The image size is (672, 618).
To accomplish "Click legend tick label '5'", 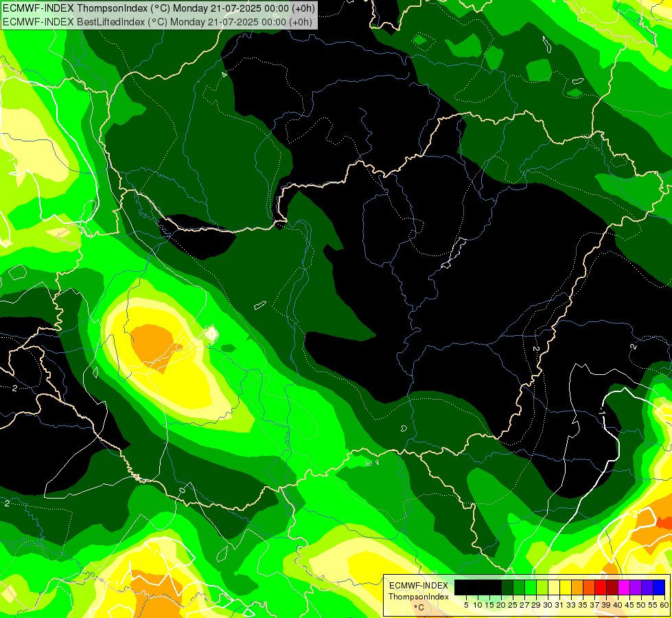I will pos(466,605).
